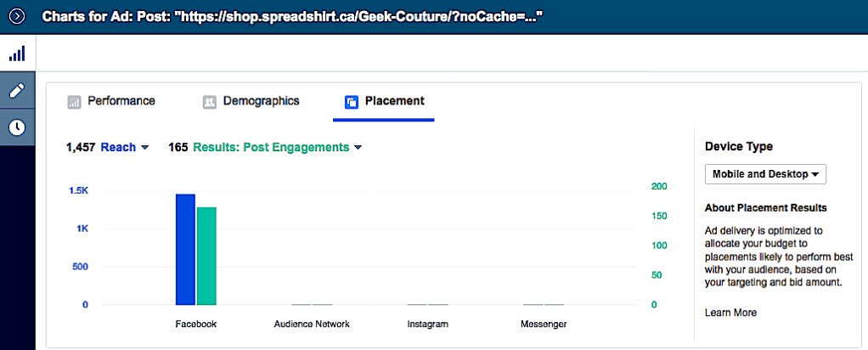The height and width of the screenshot is (350, 868).
Task: Open the Mobile and Desktop dropdown
Action: (765, 174)
